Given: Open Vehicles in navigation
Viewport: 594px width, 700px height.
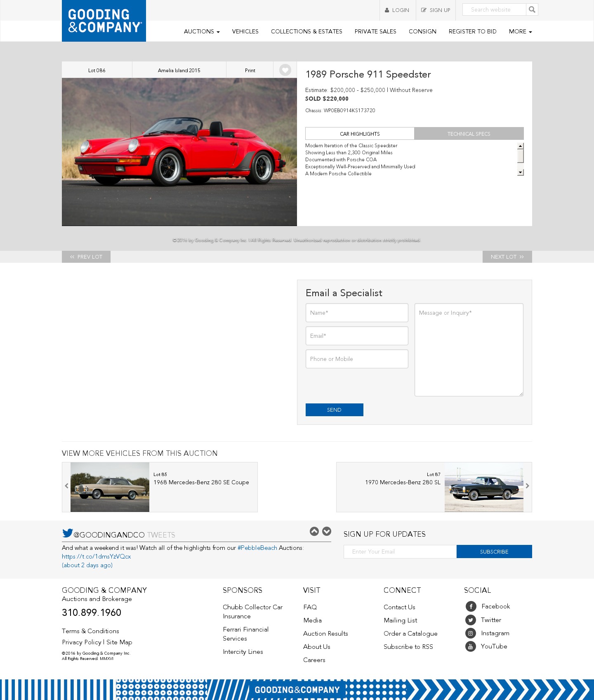Looking at the screenshot, I should 245,31.
